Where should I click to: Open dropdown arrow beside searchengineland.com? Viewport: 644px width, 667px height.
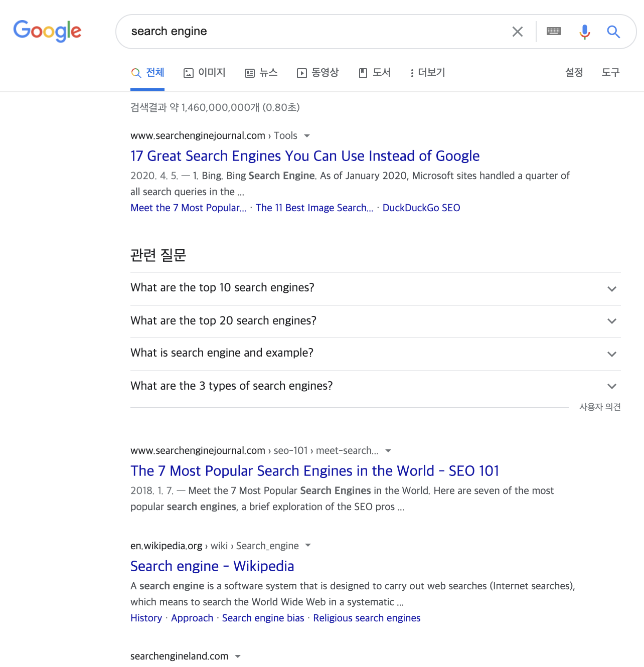(238, 656)
